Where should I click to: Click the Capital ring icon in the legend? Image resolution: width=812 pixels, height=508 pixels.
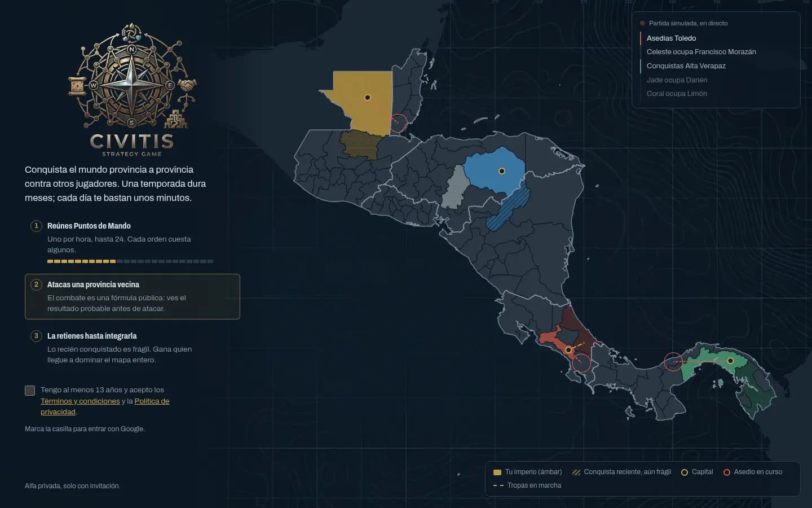pos(685,472)
